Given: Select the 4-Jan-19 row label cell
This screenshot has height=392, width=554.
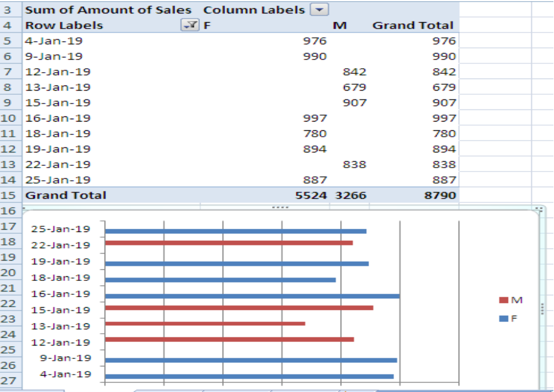Looking at the screenshot, I should coord(112,41).
